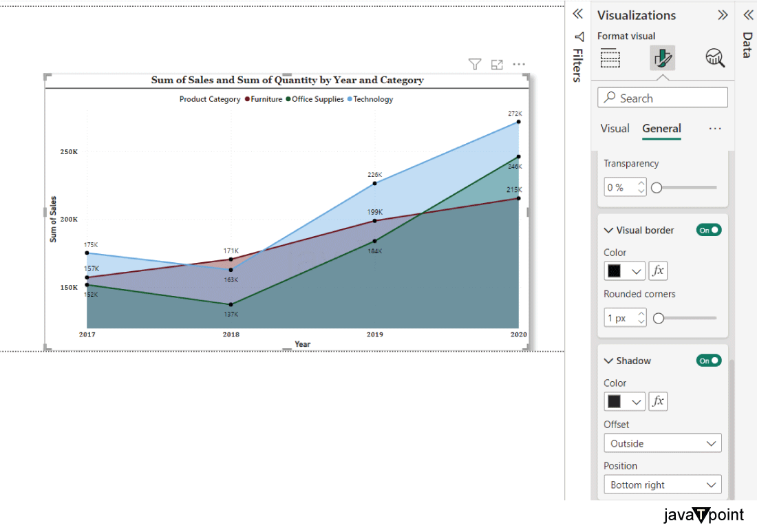Toggle off the Visual border switch
The image size is (757, 532).
click(x=709, y=231)
